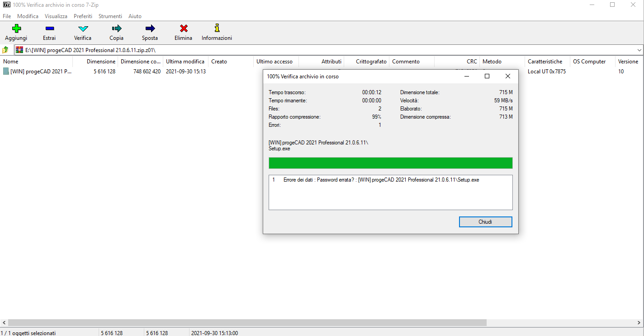Open the Strumenti menu
Image resolution: width=644 pixels, height=336 pixels.
tap(110, 16)
